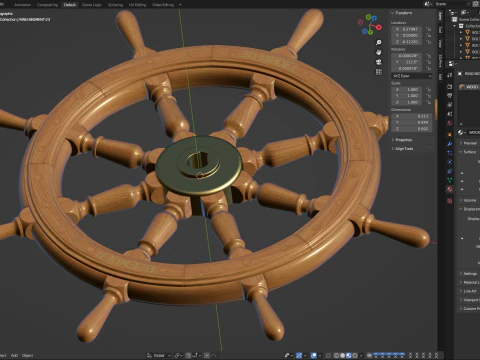The image size is (480, 360).
Task: Select material preview shading mode
Action: click(349, 355)
